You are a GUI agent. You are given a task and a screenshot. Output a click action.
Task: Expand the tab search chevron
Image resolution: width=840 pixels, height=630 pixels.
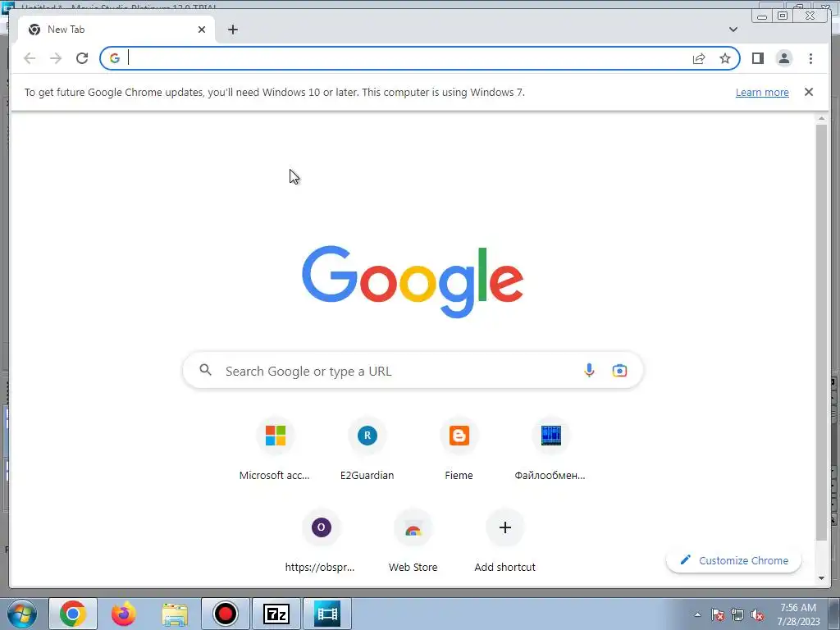click(x=733, y=30)
